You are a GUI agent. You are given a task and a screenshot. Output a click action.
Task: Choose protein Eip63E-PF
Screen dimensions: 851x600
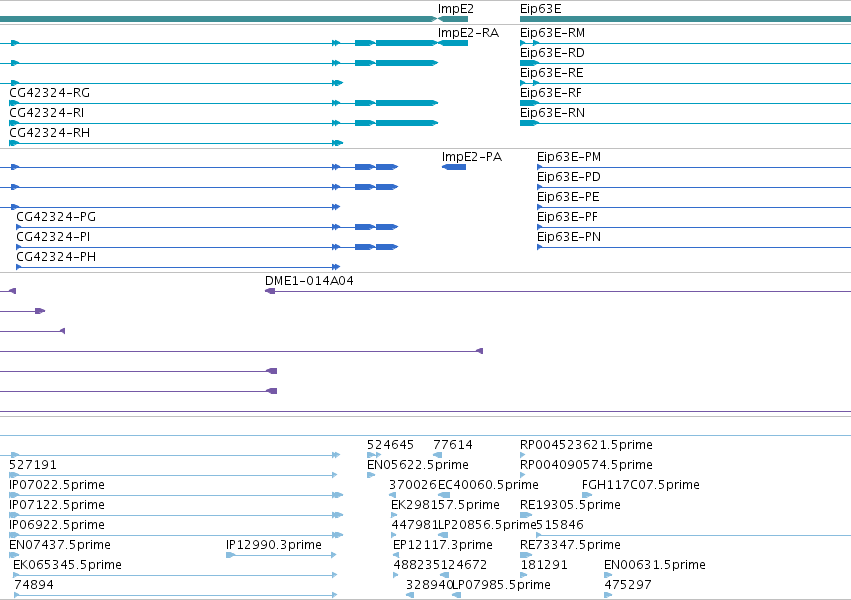coord(567,217)
